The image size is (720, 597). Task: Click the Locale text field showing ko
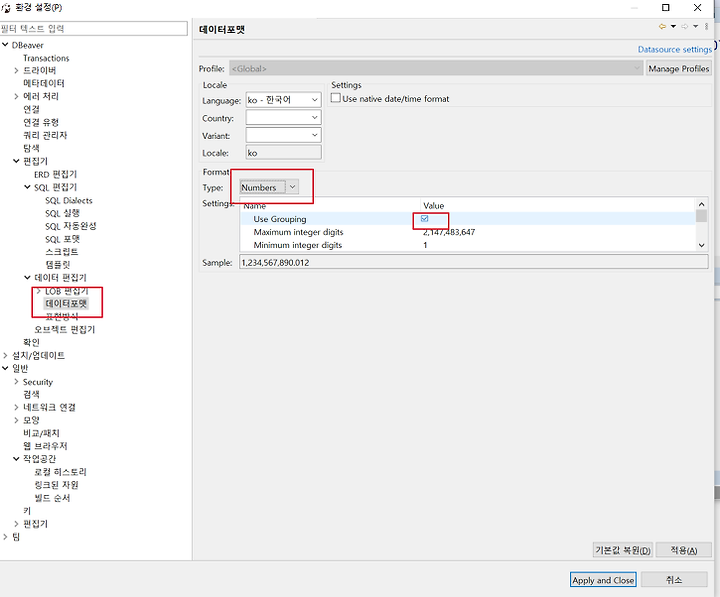point(283,153)
